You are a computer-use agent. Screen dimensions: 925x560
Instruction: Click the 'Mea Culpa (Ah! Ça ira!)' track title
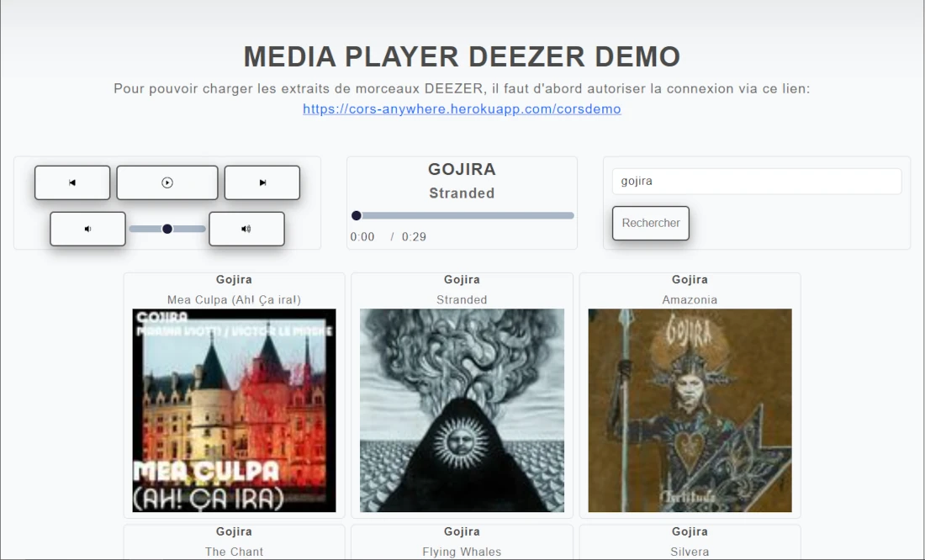tap(235, 300)
